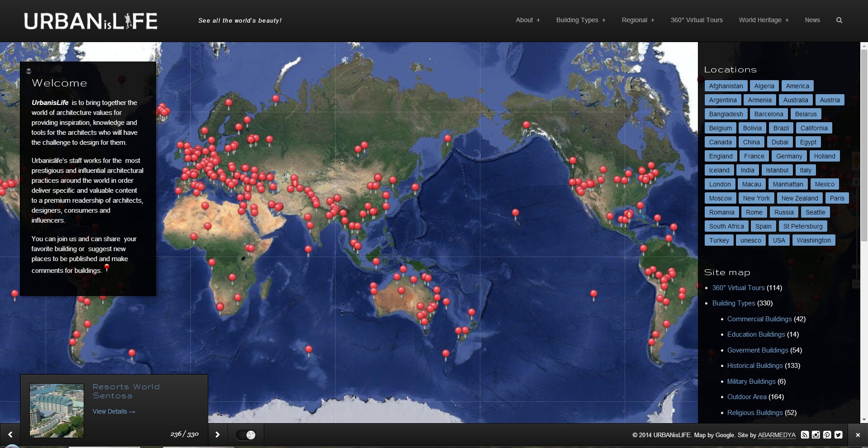Viewport: 868px width, 448px height.
Task: Open 360° Virtual Tours site map link
Action: 738,288
